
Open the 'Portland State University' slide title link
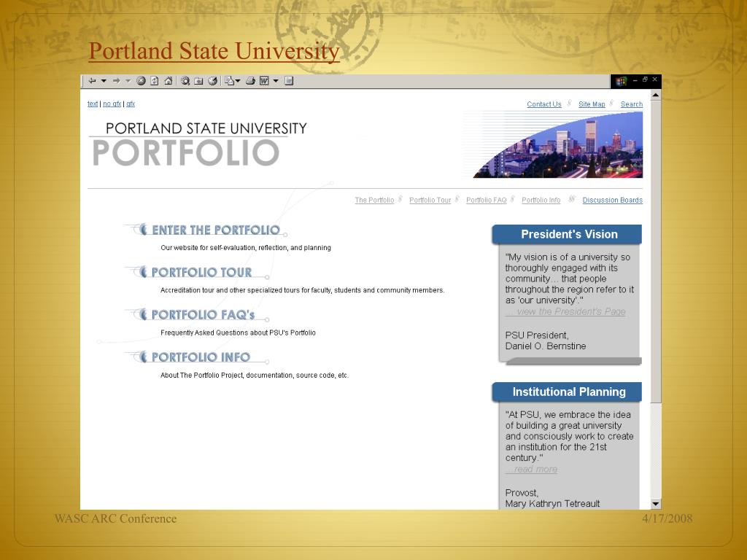point(214,51)
